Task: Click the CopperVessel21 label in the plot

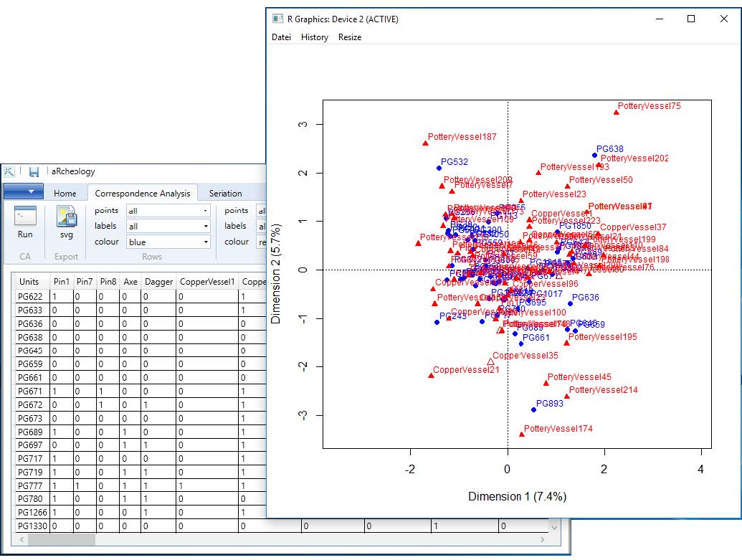Action: coord(466,370)
